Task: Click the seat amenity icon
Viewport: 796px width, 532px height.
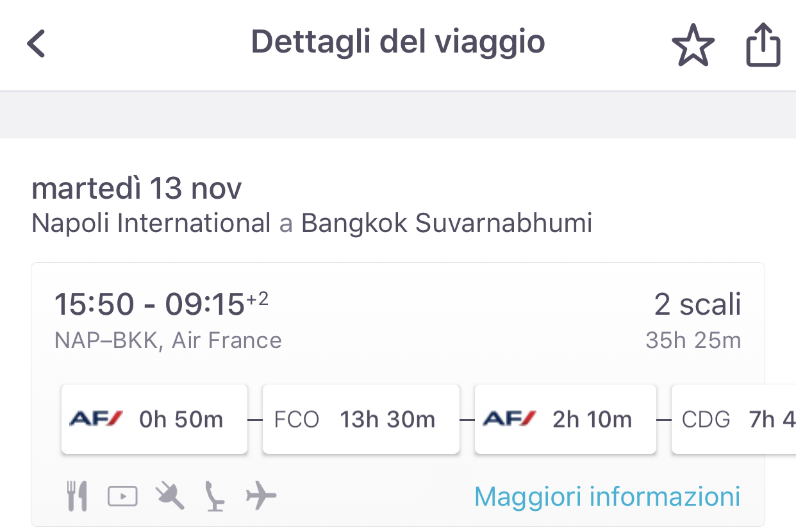Action: tap(215, 497)
